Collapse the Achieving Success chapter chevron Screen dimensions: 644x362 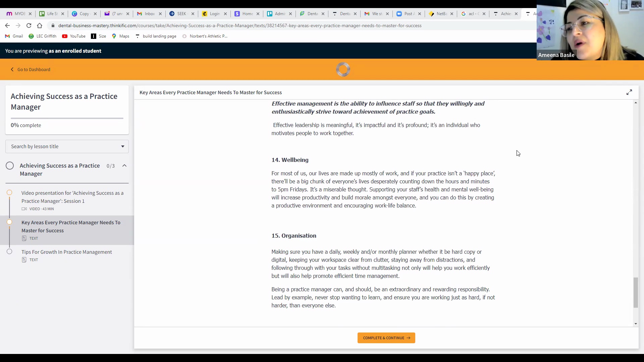tap(124, 166)
